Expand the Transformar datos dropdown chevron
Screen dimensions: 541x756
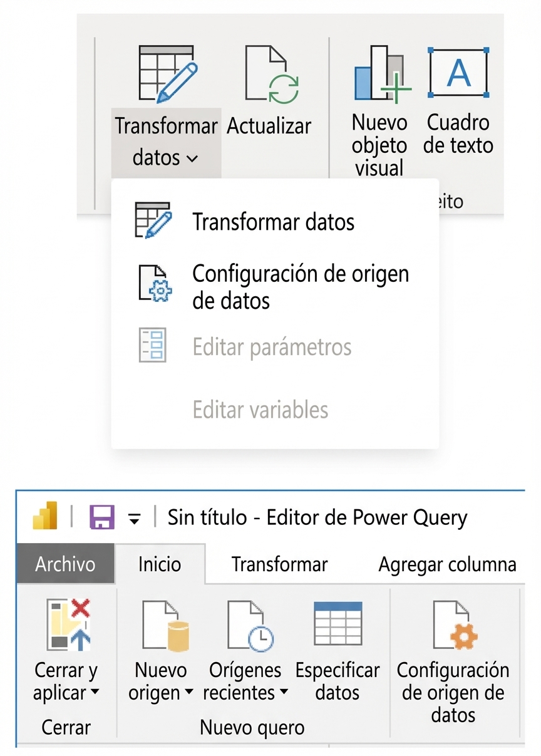click(x=192, y=158)
